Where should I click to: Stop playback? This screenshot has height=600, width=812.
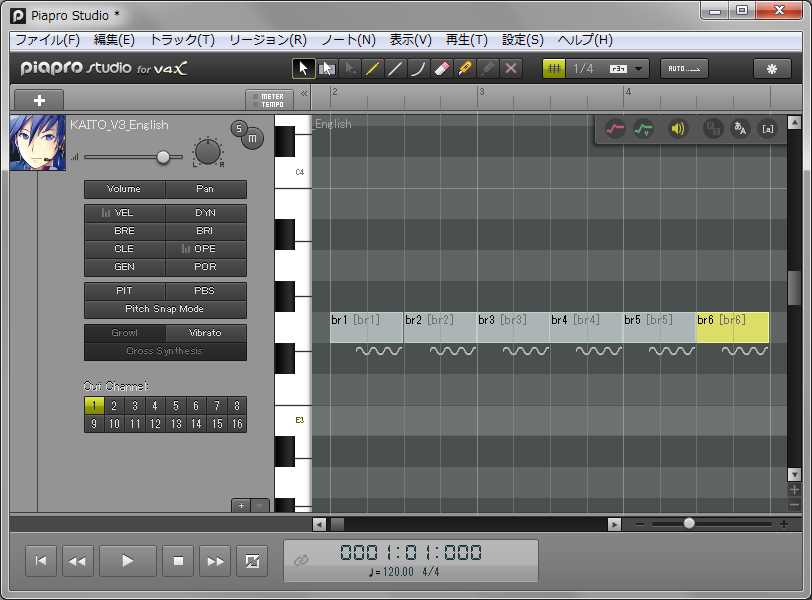[x=178, y=561]
